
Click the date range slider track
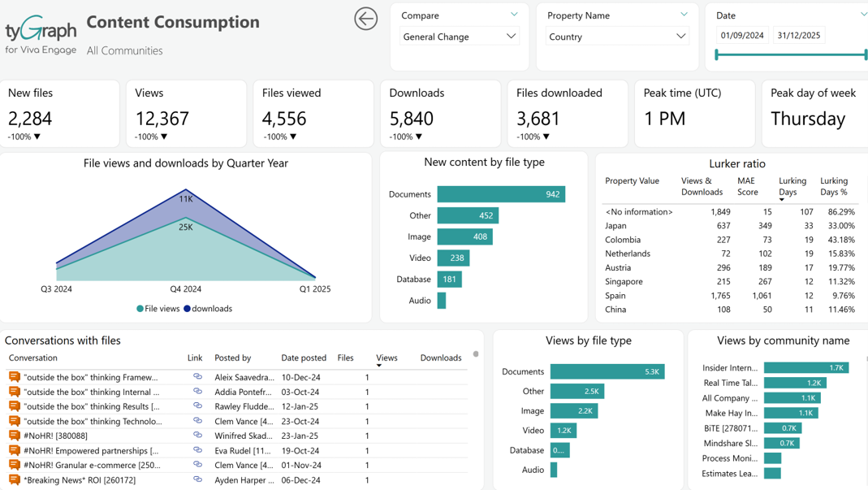coord(792,54)
